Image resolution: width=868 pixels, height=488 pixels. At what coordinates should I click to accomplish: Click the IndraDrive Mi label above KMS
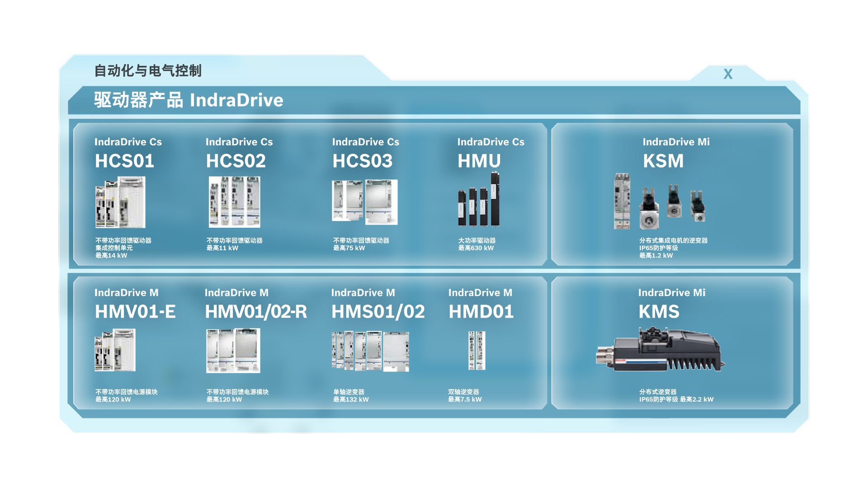click(672, 293)
